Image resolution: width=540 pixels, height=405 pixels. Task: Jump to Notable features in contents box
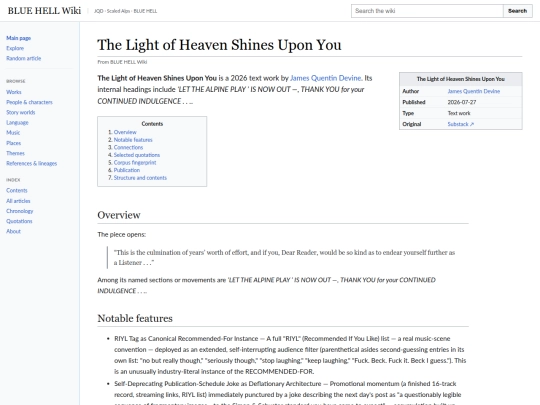pos(133,140)
